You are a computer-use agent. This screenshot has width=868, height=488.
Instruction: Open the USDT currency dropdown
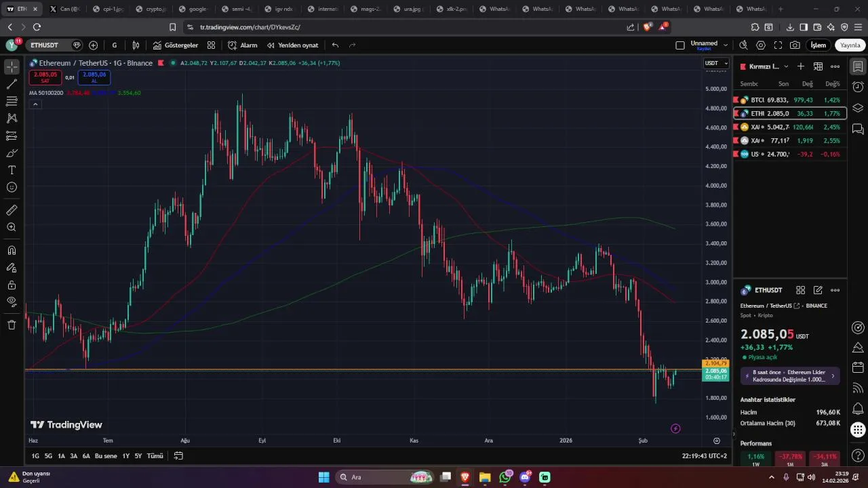715,63
